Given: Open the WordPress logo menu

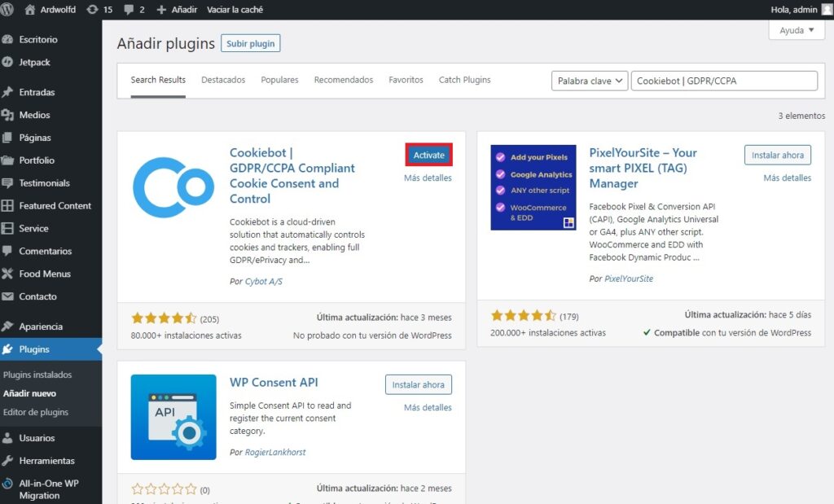Looking at the screenshot, I should click(x=7, y=9).
